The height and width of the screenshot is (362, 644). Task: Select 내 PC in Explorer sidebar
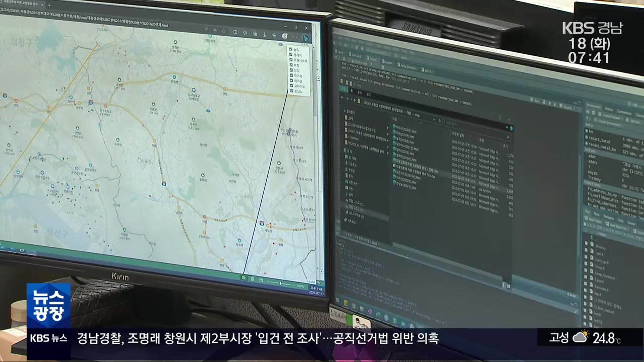coord(348,151)
